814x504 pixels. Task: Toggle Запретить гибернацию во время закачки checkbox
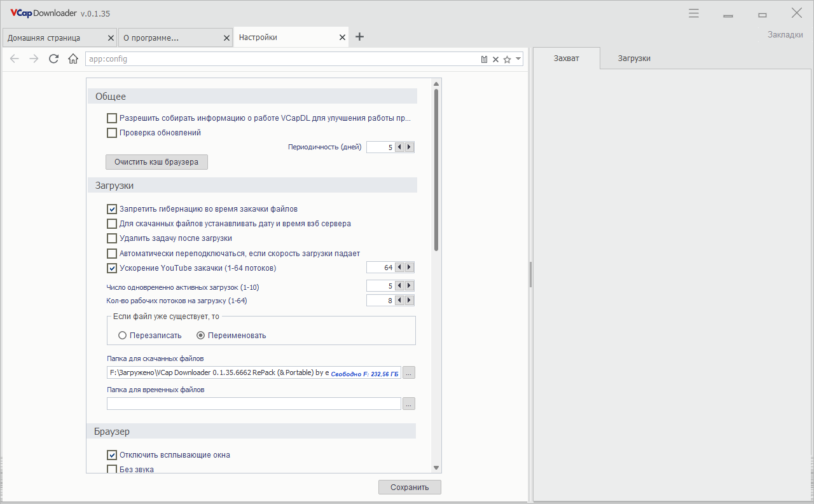click(x=112, y=208)
